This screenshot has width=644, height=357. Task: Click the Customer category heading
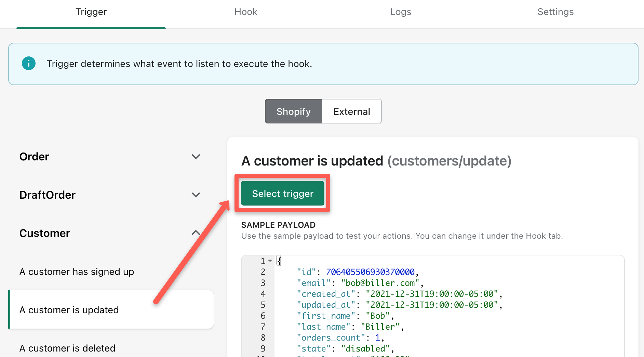click(45, 233)
